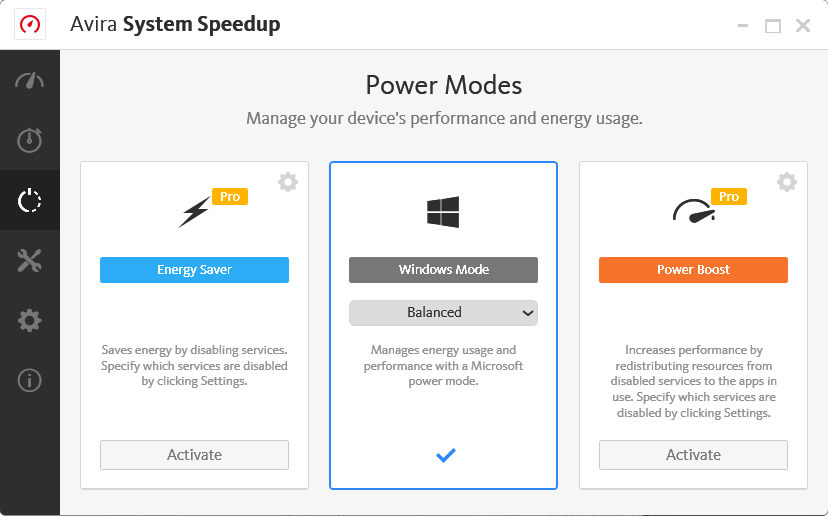The height and width of the screenshot is (516, 828).
Task: Open Power Boost settings gear
Action: [787, 182]
